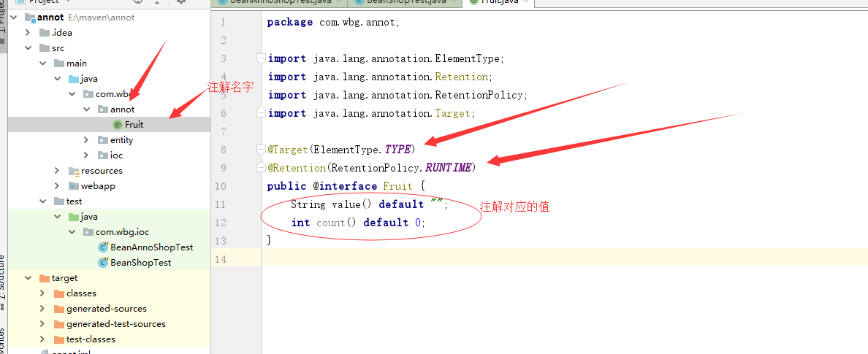Click the Fruit annotation file icon

(x=117, y=125)
